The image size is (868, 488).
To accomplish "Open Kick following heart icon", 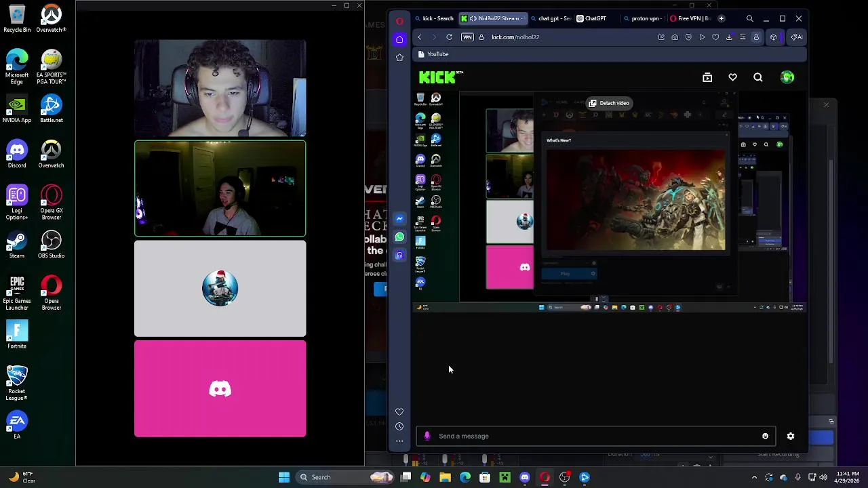I will 733,77.
